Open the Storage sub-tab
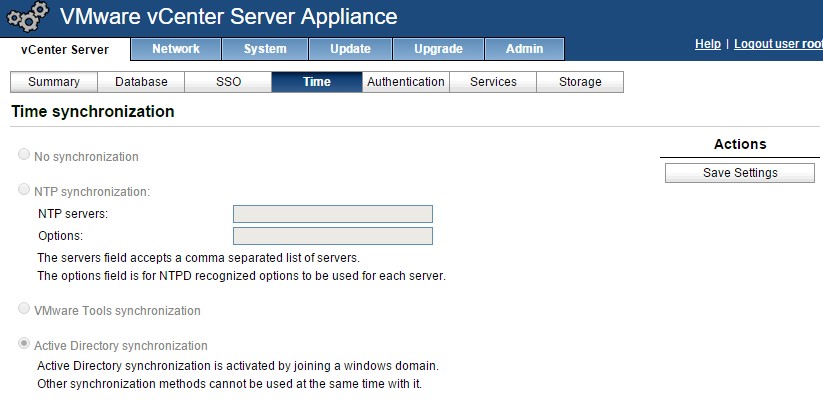Image resolution: width=823 pixels, height=412 pixels. click(x=580, y=82)
